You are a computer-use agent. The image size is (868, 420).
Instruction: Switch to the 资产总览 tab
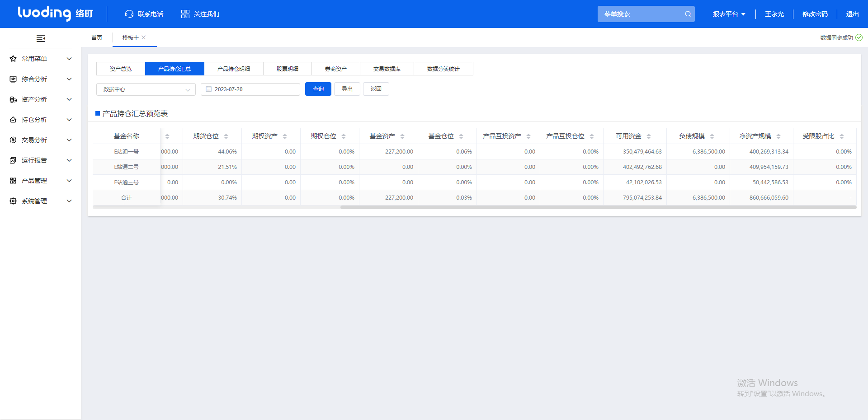tap(121, 69)
